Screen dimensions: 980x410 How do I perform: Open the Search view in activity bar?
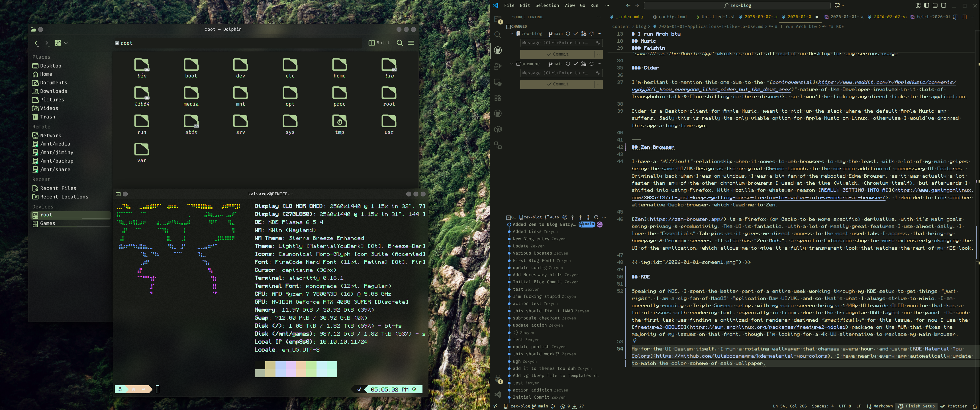point(498,35)
